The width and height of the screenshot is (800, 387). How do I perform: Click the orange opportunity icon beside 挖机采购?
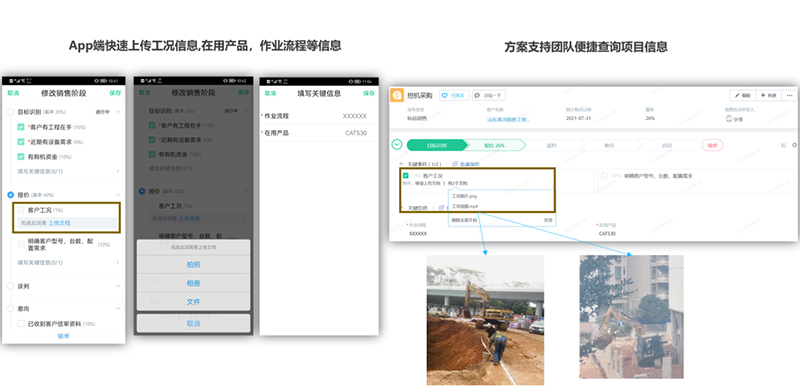tap(397, 95)
